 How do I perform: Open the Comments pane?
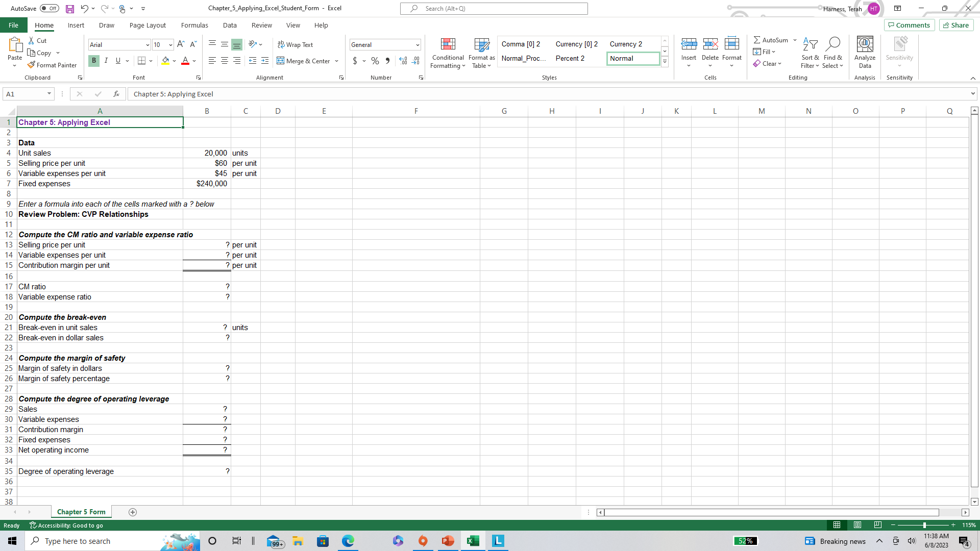pyautogui.click(x=909, y=25)
